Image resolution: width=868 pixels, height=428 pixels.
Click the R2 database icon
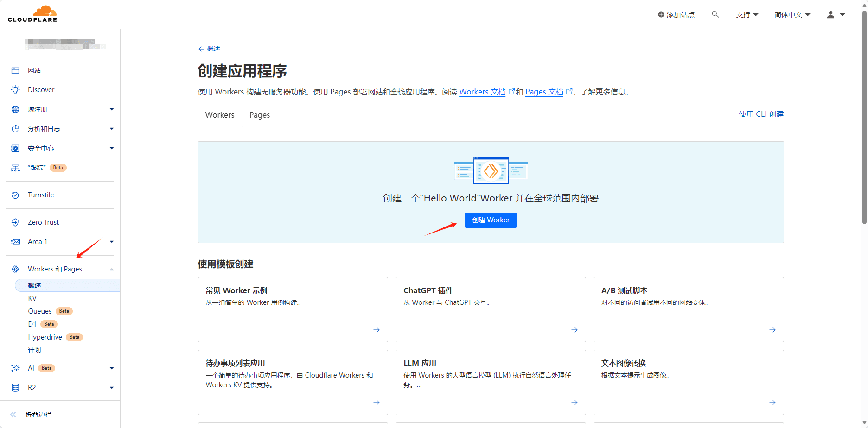[x=15, y=388]
